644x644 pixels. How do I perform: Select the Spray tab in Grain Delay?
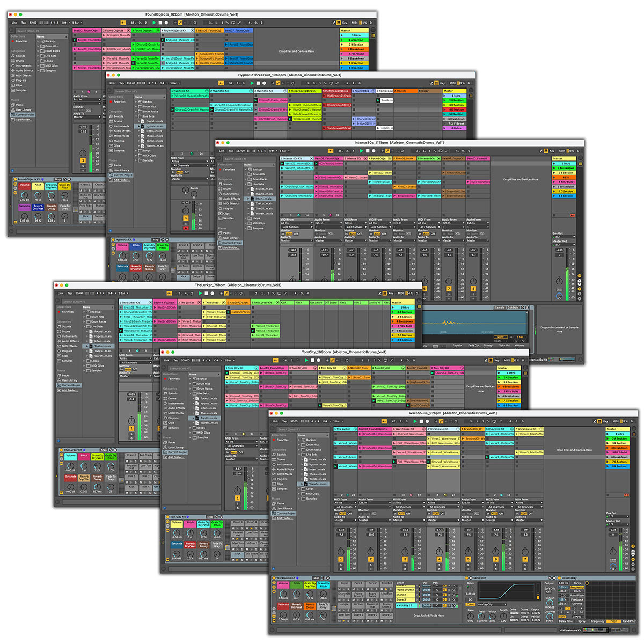click(581, 621)
